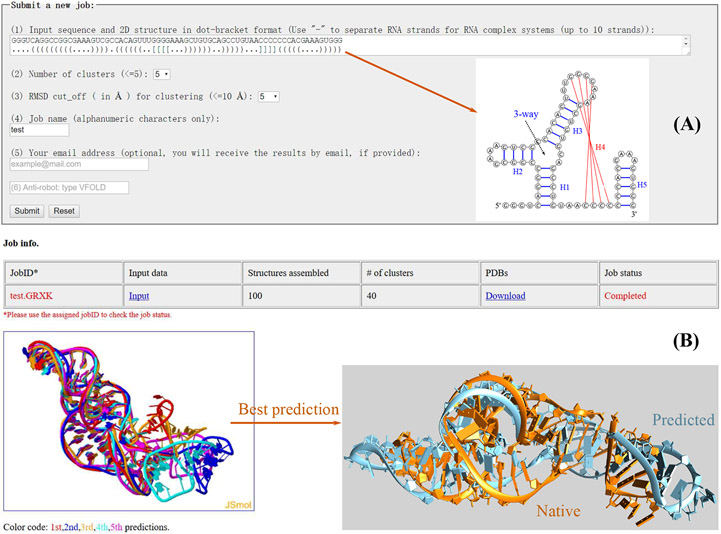Screen dimensions: 721x534
Task: Click the '5th' color code label
Action: coord(116,527)
